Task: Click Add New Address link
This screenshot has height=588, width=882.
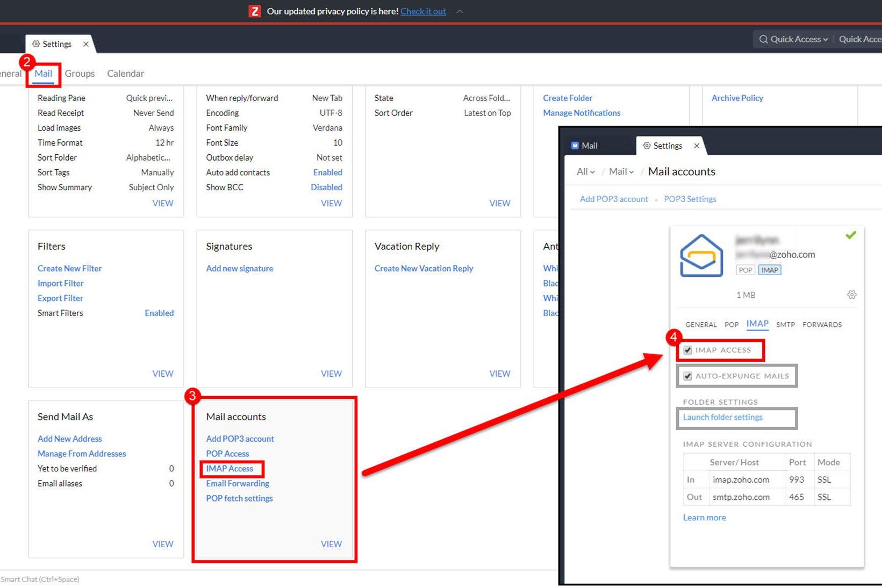Action: click(x=69, y=439)
